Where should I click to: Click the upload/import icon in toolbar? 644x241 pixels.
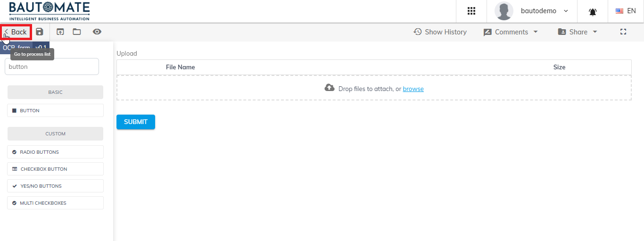click(60, 32)
